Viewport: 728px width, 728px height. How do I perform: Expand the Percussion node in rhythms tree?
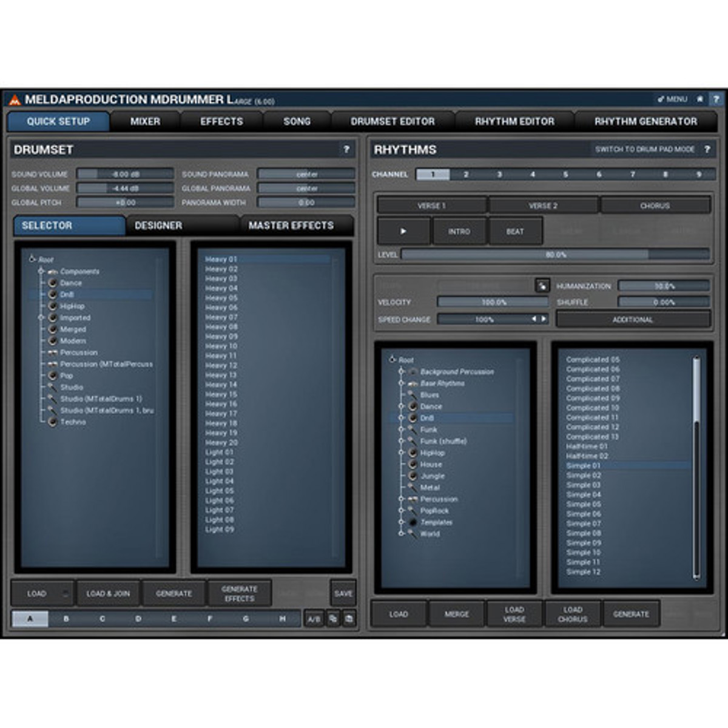[x=401, y=499]
